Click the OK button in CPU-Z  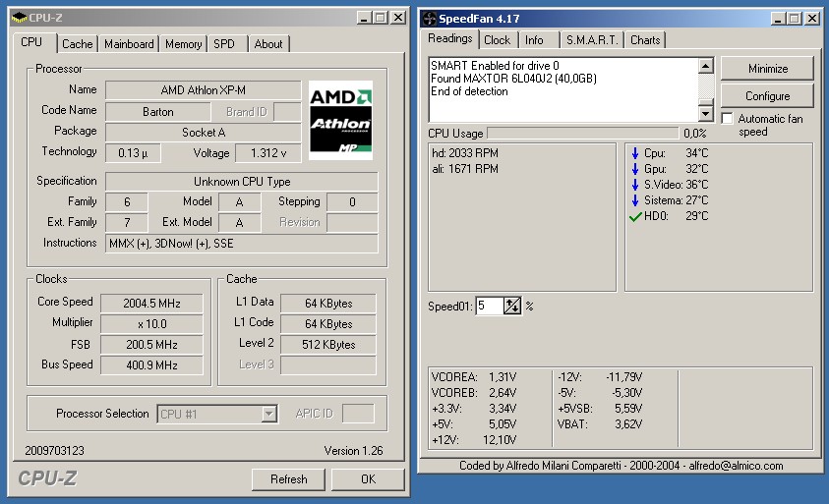[368, 479]
